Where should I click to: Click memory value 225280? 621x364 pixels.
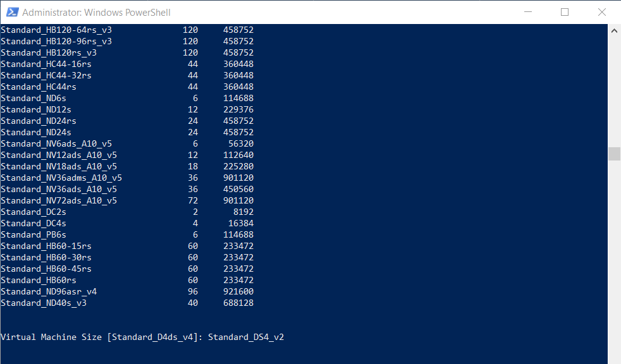click(238, 167)
